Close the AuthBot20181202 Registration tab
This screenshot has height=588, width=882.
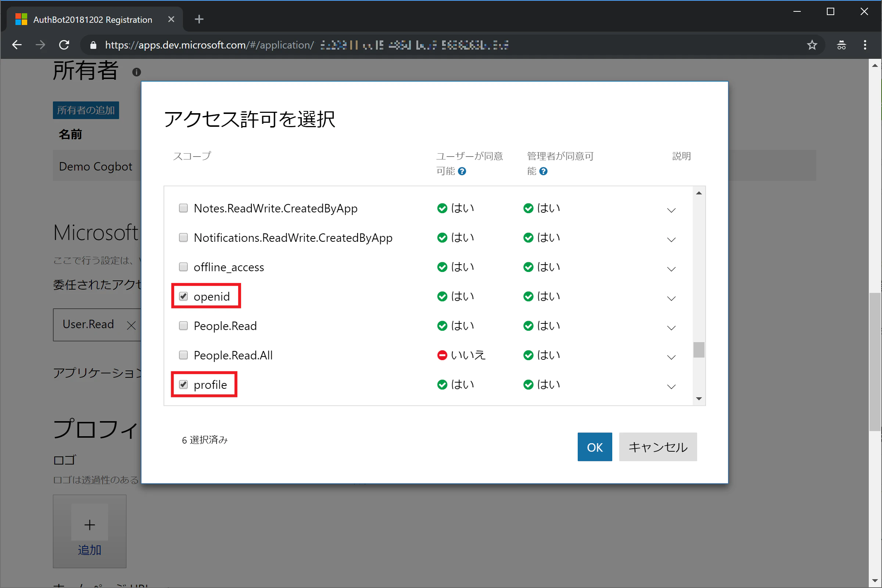click(171, 19)
